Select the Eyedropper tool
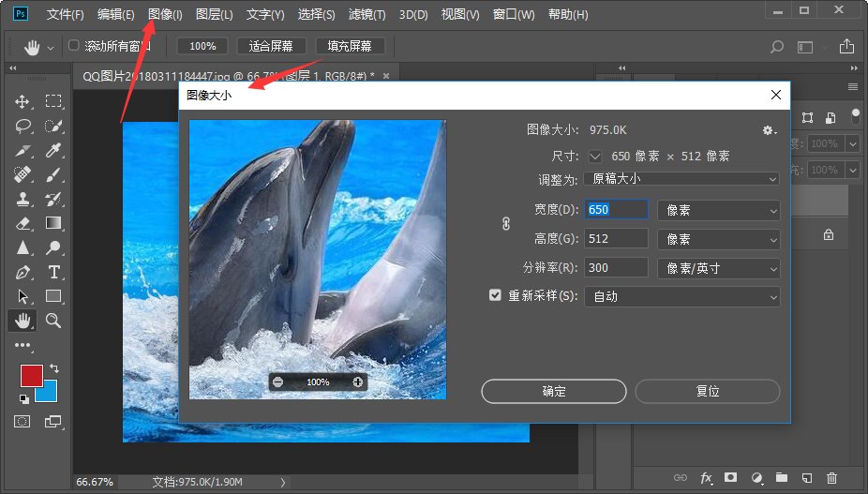Viewport: 868px width, 494px height. [53, 150]
